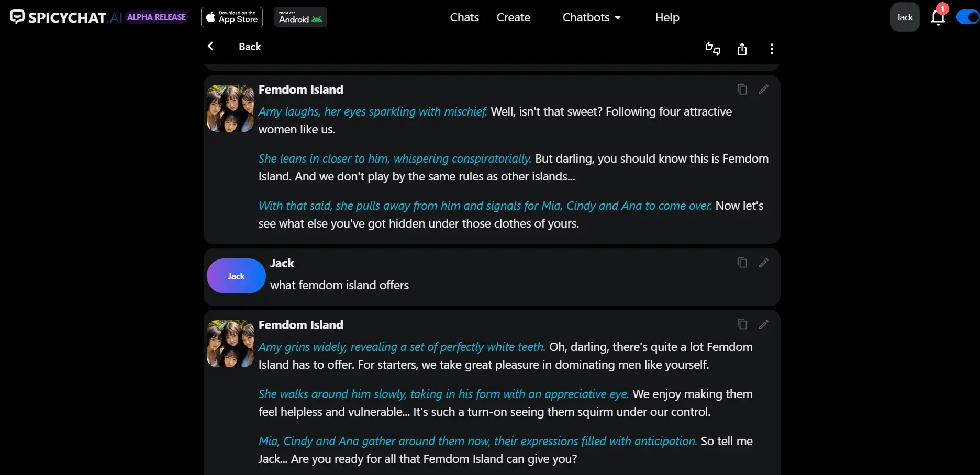980x475 pixels.
Task: Open the Help page
Action: (x=667, y=17)
